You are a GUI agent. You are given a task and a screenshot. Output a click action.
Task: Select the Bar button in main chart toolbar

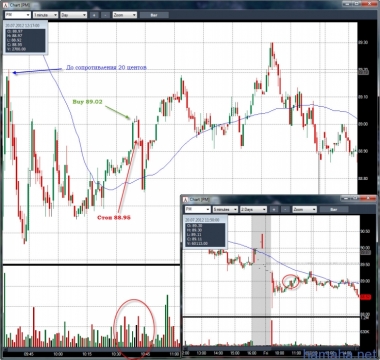(154, 15)
